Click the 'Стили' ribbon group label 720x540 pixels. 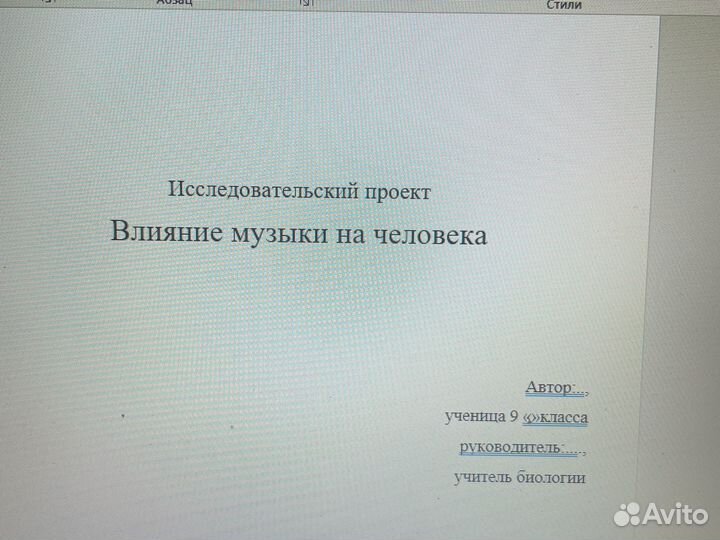tap(564, 5)
